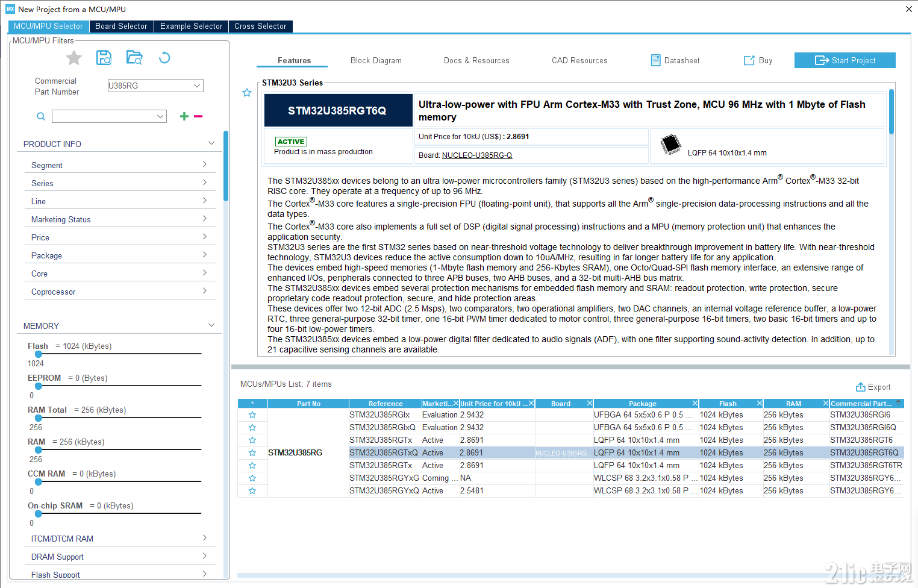Open the NUCLEO-U385RG-Q board link
This screenshot has height=588, width=918.
[477, 155]
